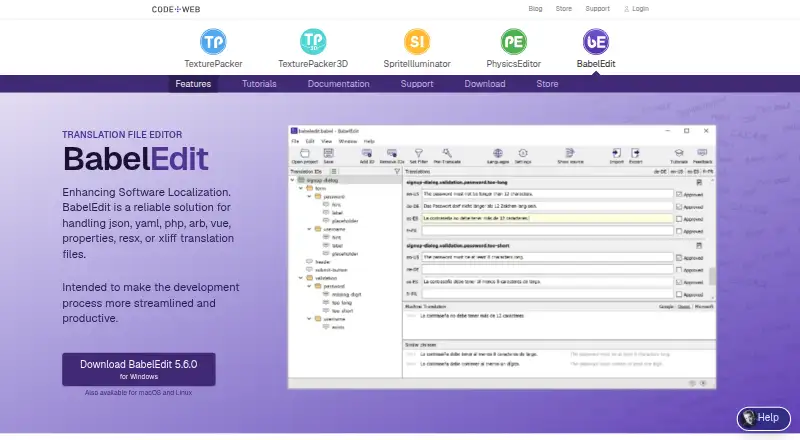Open the Download tab in purple navbar
This screenshot has width=800, height=440.
pyautogui.click(x=485, y=84)
